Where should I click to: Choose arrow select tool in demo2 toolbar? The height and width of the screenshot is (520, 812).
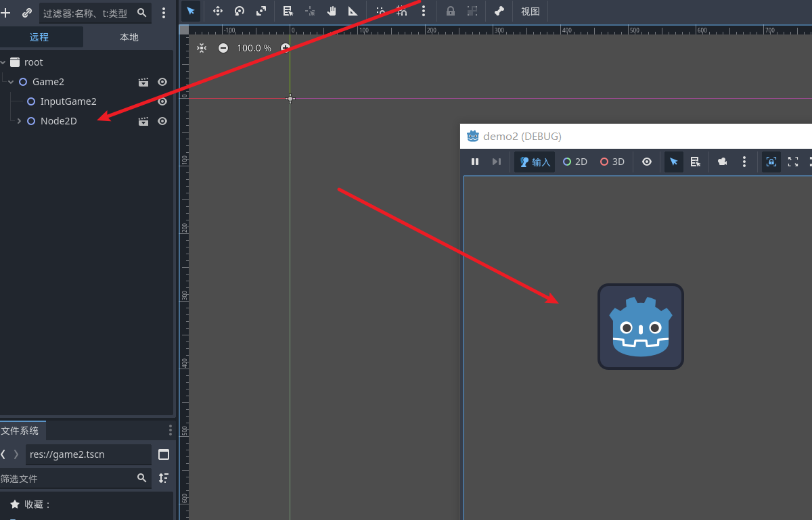pos(674,162)
